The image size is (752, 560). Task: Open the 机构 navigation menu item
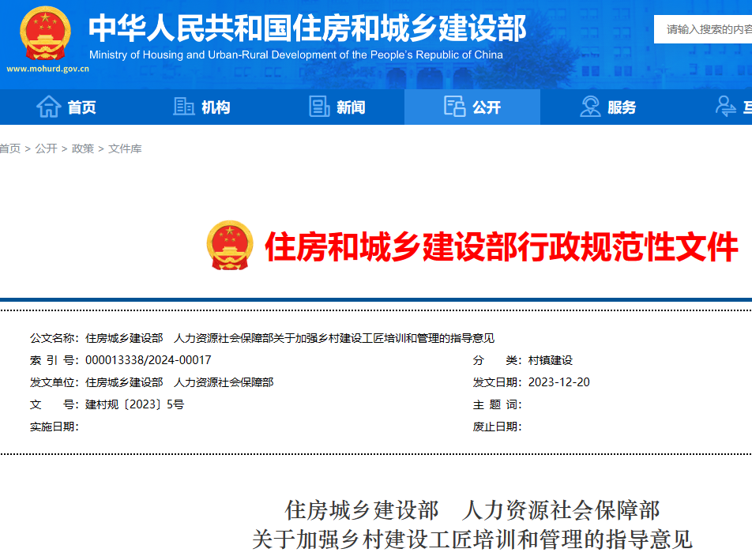[216, 107]
